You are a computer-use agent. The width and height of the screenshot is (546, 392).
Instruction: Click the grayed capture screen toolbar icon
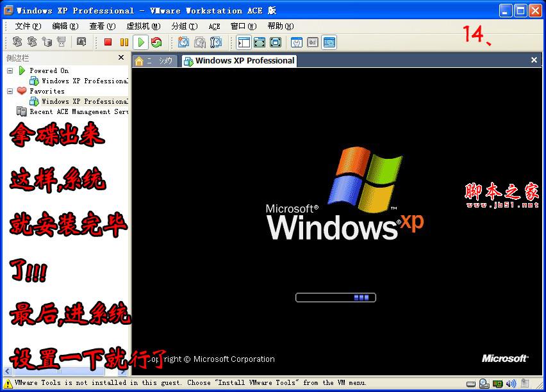[81, 42]
